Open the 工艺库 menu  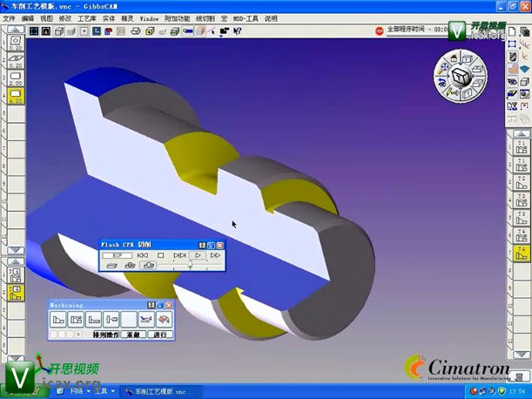click(87, 18)
